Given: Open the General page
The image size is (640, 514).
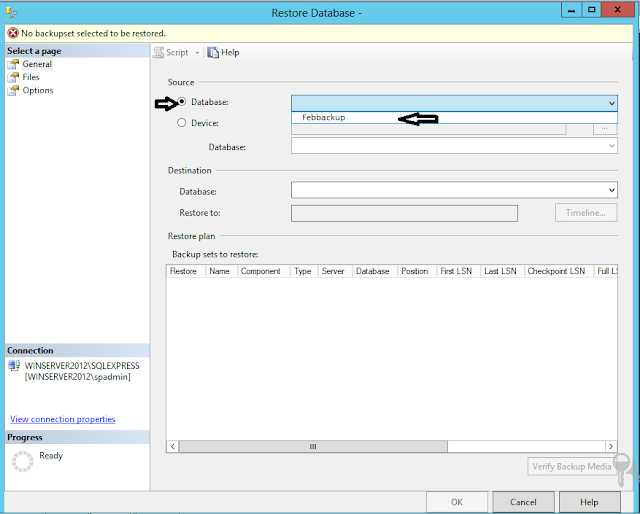Looking at the screenshot, I should coord(37,64).
